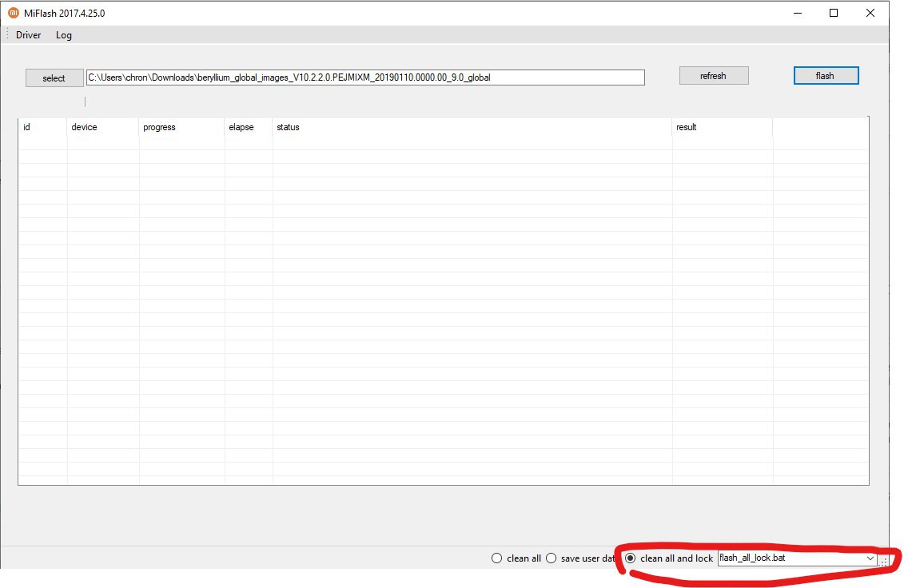
Task: Grab the menu bar grip handle
Action: point(7,34)
